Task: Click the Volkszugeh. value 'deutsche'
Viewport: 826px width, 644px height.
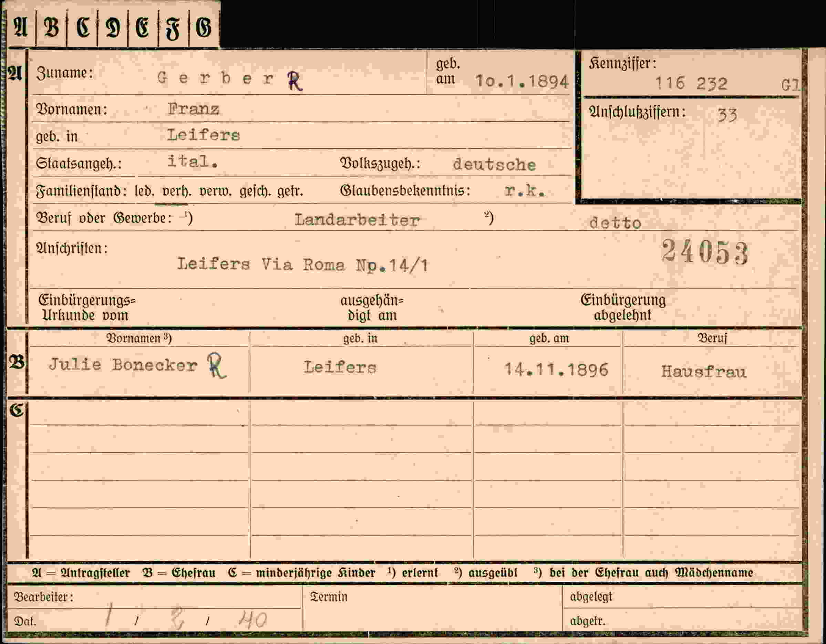Action: point(494,165)
